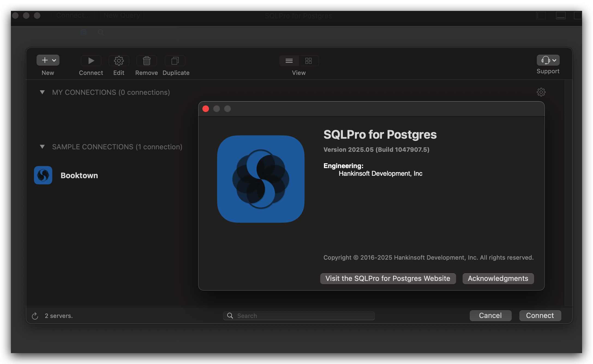
Task: Open the Support headset menu
Action: click(548, 60)
